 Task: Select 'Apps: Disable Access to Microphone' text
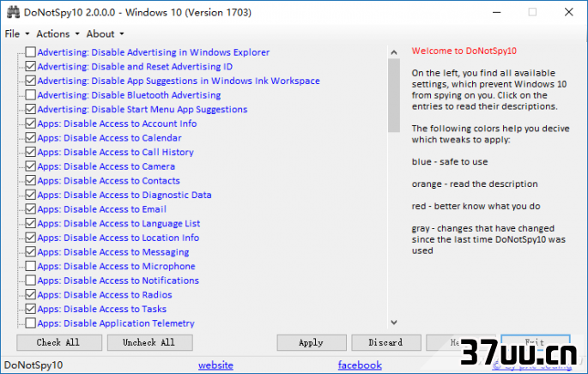[x=116, y=266]
